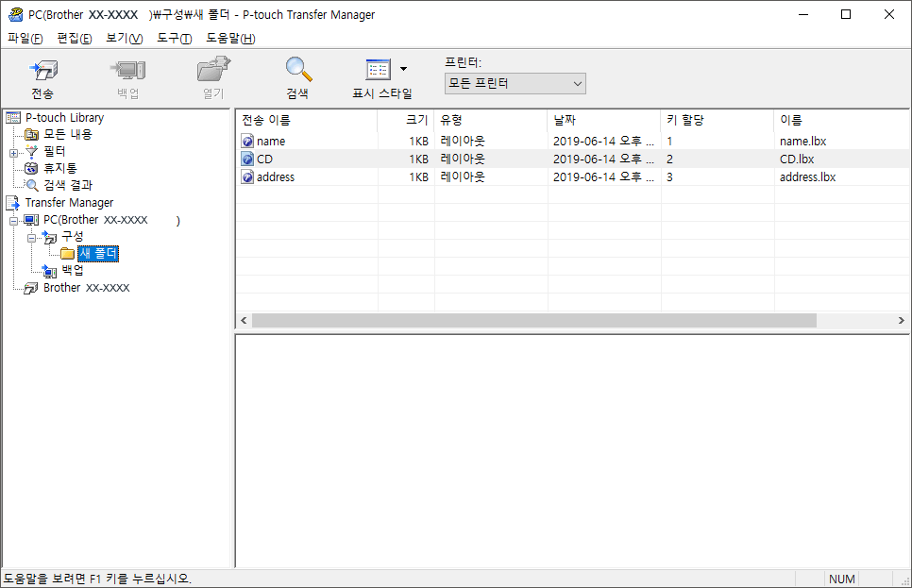Click the name layout file icon

tap(247, 142)
